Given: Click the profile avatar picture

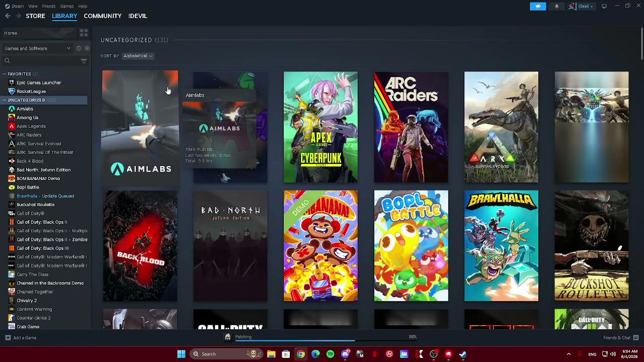Looking at the screenshot, I should [x=572, y=6].
